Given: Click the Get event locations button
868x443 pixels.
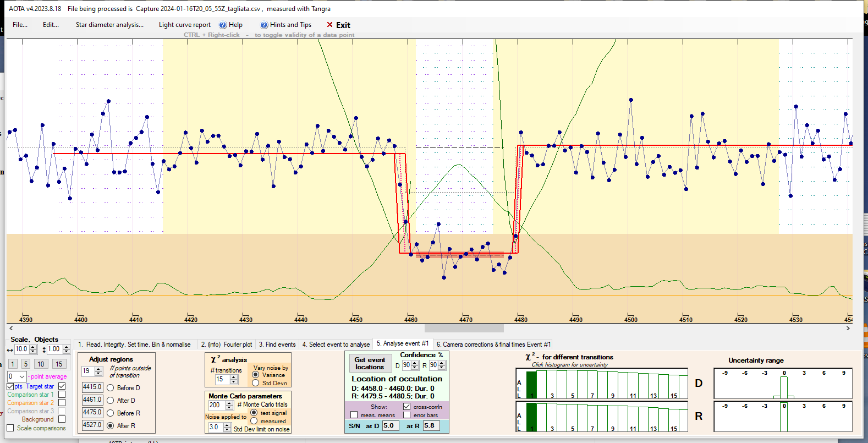Looking at the screenshot, I should [x=370, y=363].
